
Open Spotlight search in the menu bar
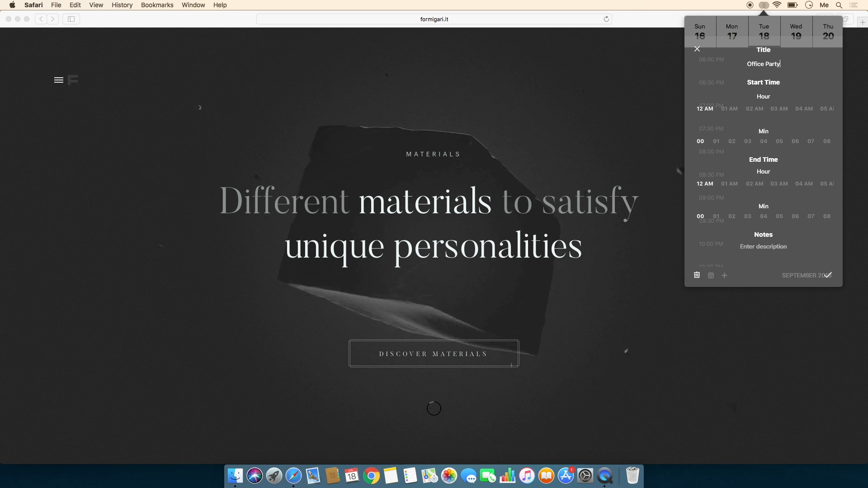point(839,5)
